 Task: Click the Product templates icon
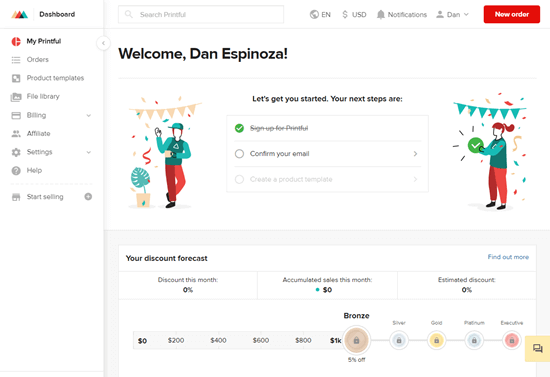coord(16,78)
